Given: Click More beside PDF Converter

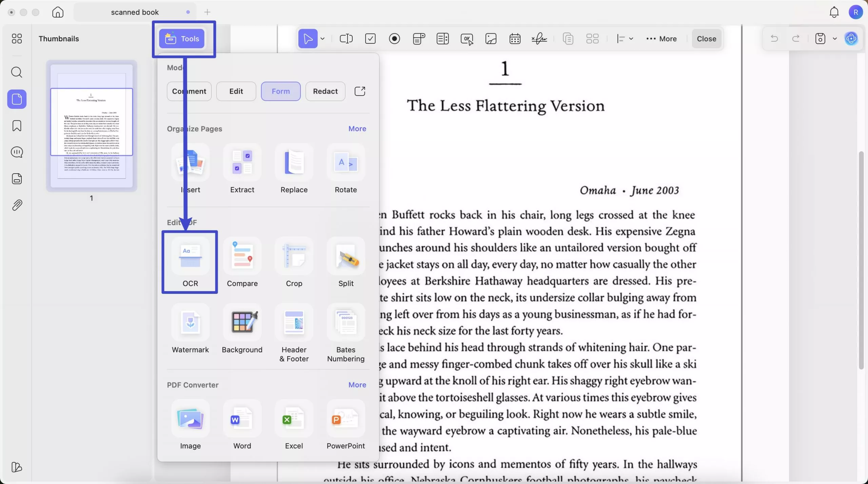Looking at the screenshot, I should 357,385.
